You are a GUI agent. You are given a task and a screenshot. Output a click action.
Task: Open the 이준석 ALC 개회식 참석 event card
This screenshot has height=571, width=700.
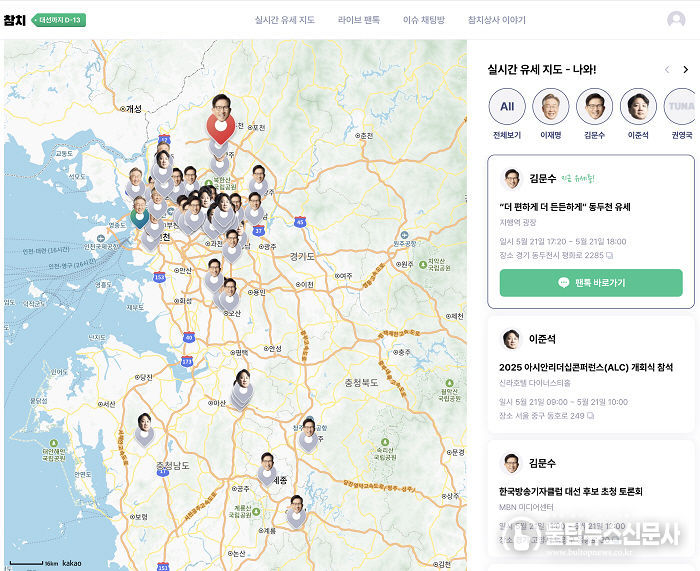(591, 375)
